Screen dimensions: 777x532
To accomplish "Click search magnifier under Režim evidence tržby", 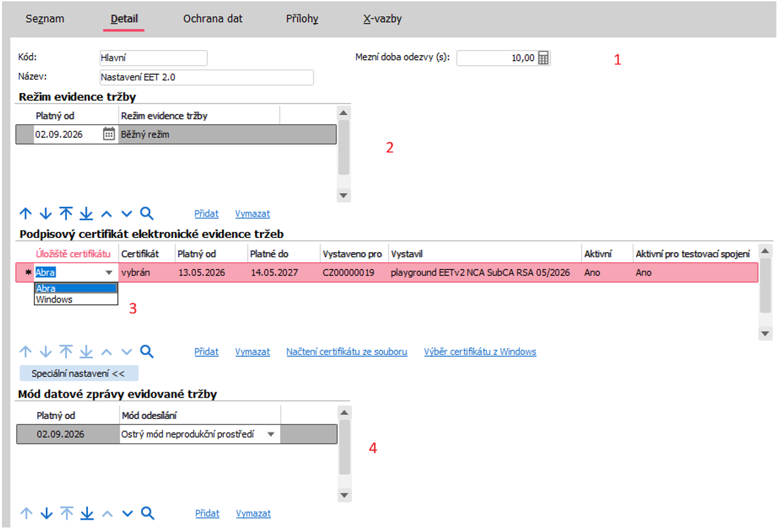I will pyautogui.click(x=147, y=213).
